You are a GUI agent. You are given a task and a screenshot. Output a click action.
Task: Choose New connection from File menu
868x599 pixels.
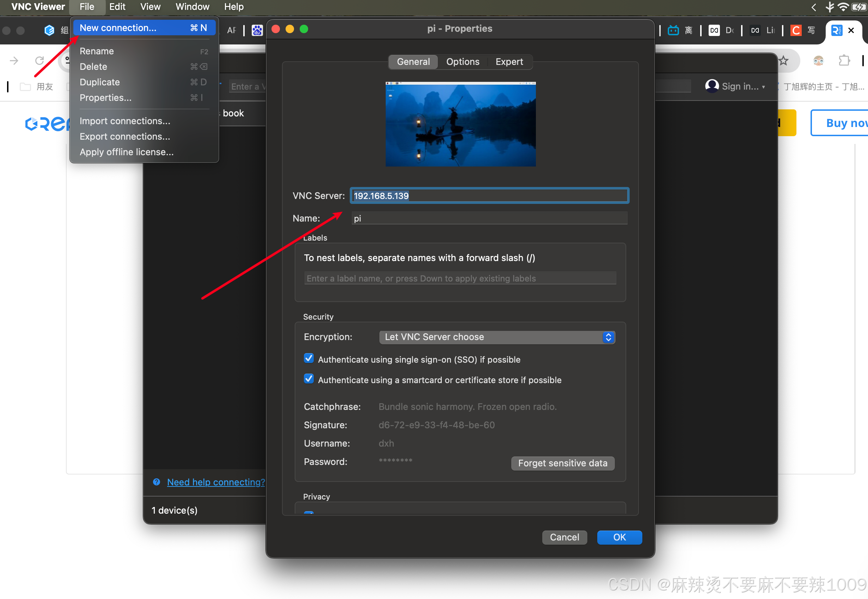pyautogui.click(x=118, y=28)
